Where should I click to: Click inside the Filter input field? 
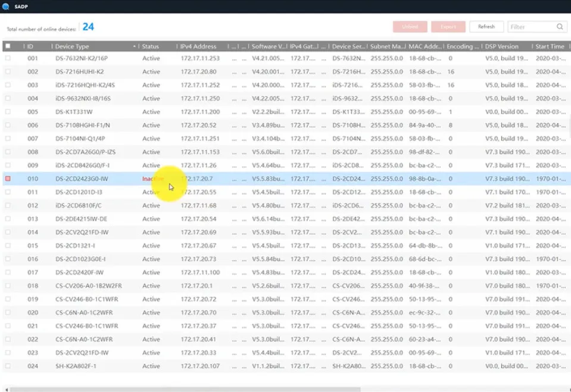[x=532, y=27]
